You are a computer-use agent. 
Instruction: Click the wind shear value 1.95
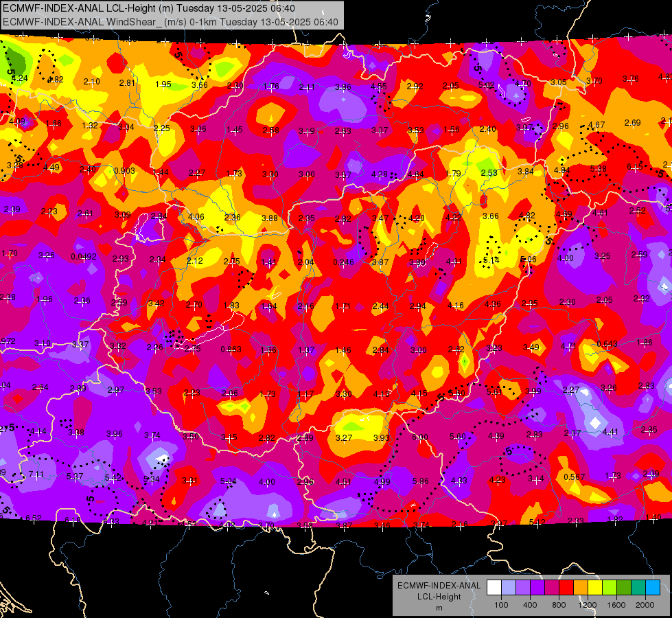[x=163, y=84]
